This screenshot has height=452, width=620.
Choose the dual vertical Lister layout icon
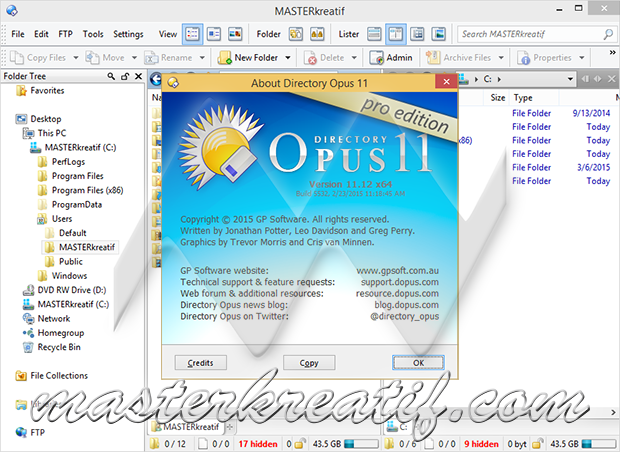pos(395,34)
